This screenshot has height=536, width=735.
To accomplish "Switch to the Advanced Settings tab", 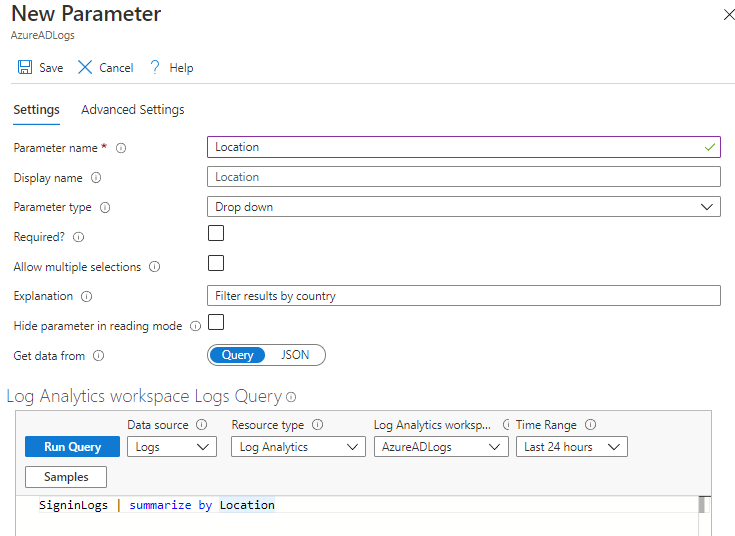I will [x=132, y=110].
